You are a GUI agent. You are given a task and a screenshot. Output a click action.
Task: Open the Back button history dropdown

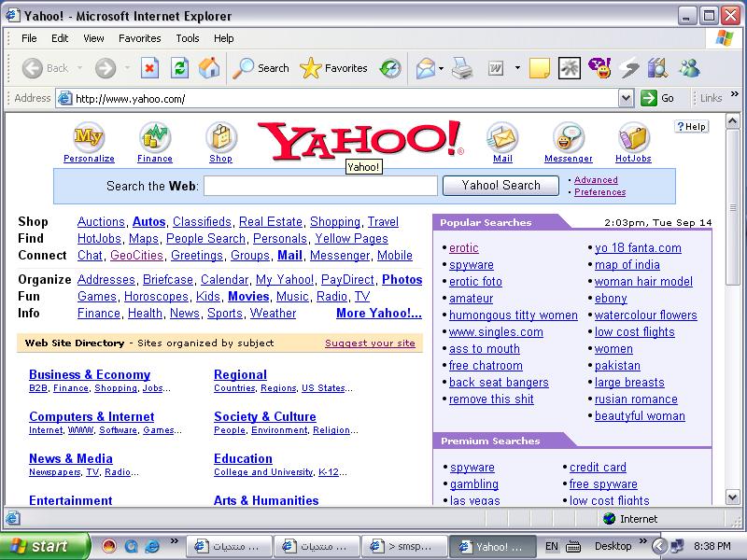[79, 68]
